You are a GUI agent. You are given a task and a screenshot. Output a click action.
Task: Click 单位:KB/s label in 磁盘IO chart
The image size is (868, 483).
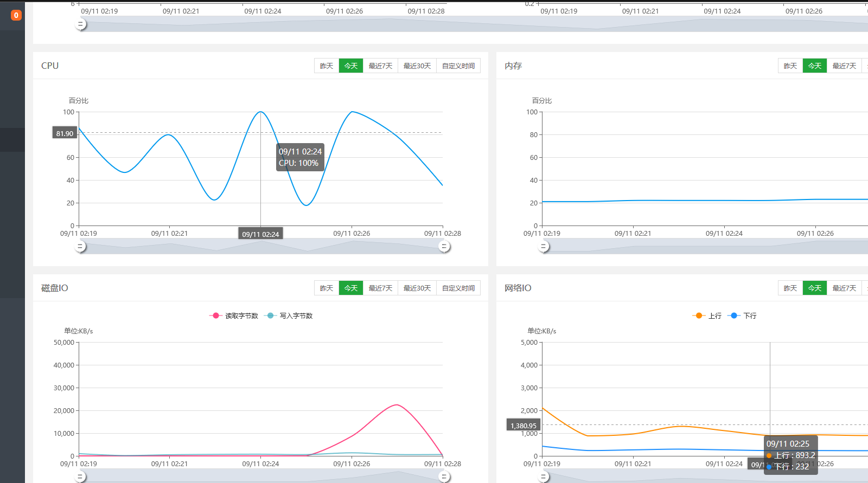coord(79,331)
